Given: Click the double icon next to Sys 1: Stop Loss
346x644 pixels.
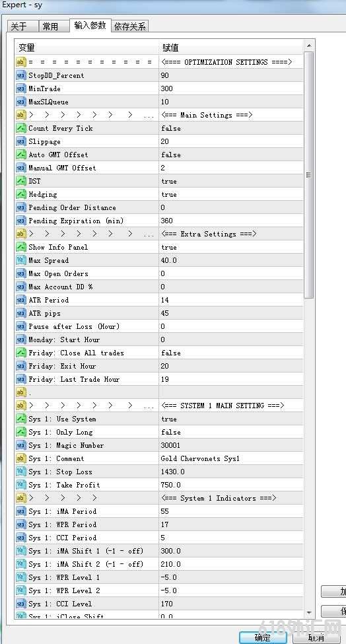Looking at the screenshot, I should click(x=20, y=472).
